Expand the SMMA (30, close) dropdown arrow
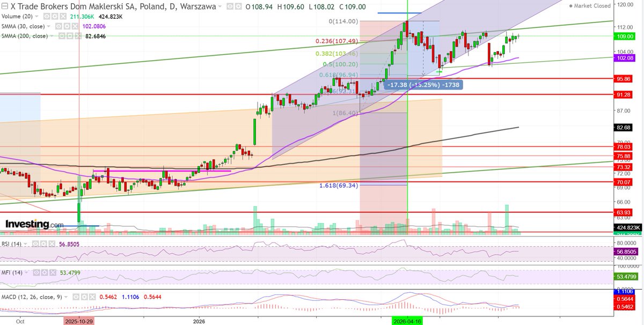This screenshot has width=644, height=325. point(49,26)
